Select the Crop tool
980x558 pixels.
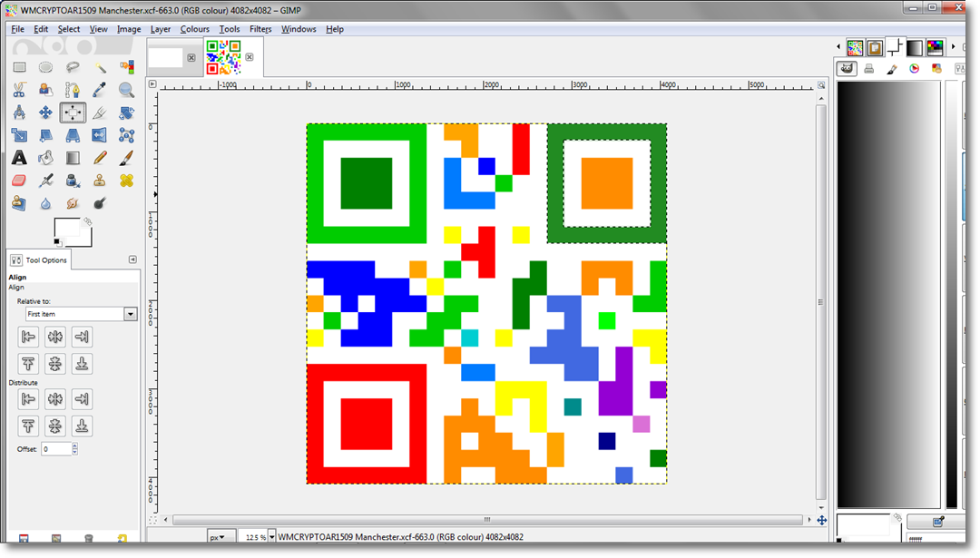point(100,113)
